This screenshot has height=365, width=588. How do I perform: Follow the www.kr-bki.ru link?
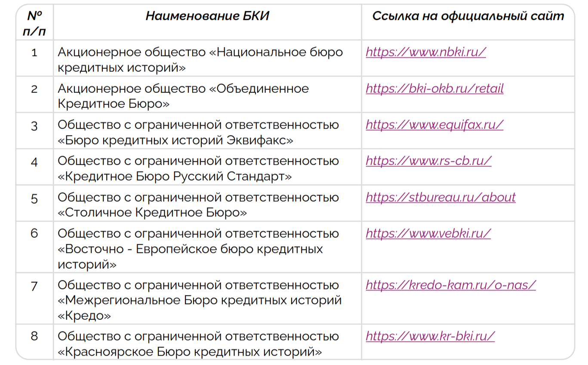[x=430, y=336]
